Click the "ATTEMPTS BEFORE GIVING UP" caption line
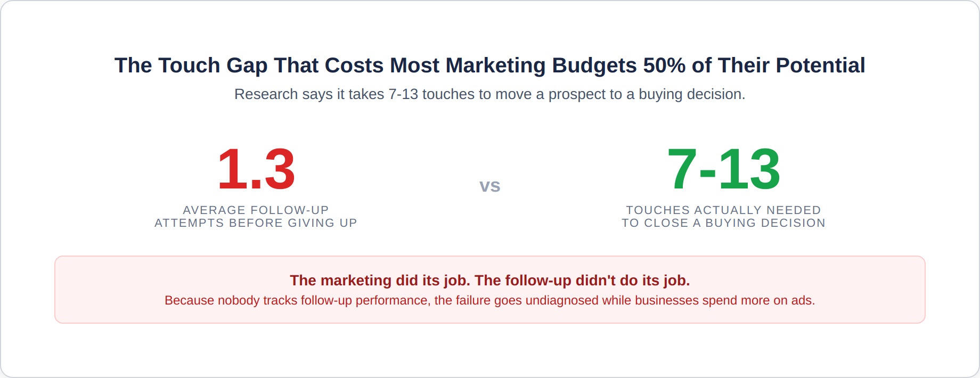Image resolution: width=980 pixels, height=378 pixels. (256, 223)
